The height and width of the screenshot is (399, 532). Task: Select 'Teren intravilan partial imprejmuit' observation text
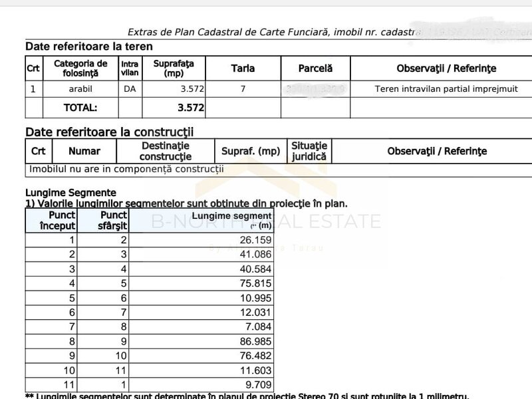point(437,88)
